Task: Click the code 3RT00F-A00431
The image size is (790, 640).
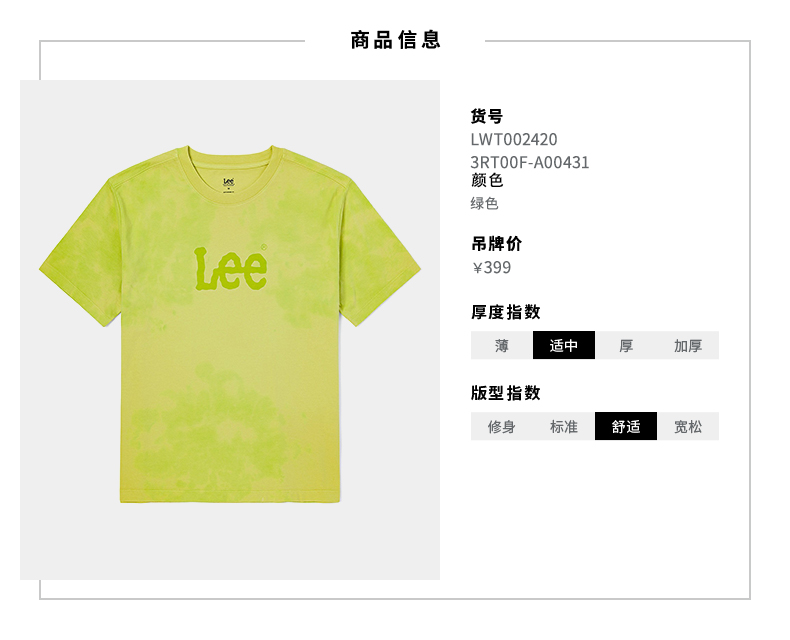Action: (530, 162)
